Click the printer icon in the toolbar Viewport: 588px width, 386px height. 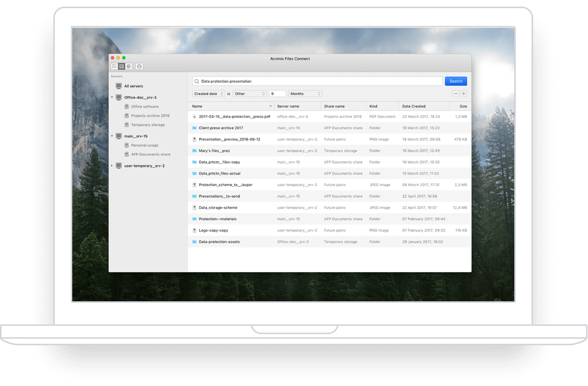point(139,66)
